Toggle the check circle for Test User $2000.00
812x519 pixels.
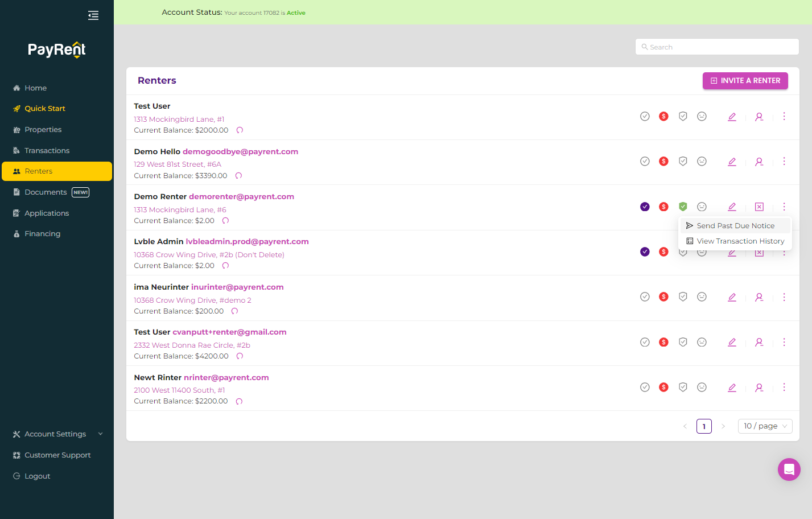[x=645, y=116]
